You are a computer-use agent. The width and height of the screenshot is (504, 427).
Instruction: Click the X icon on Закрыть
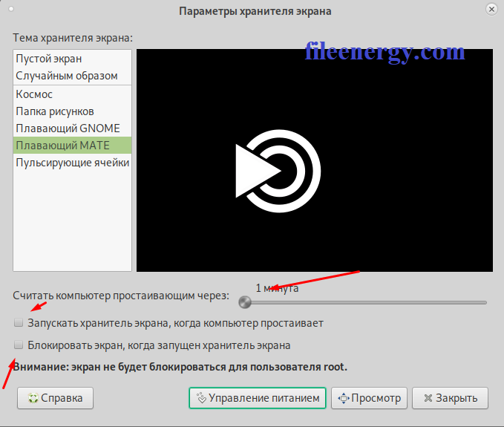[428, 398]
